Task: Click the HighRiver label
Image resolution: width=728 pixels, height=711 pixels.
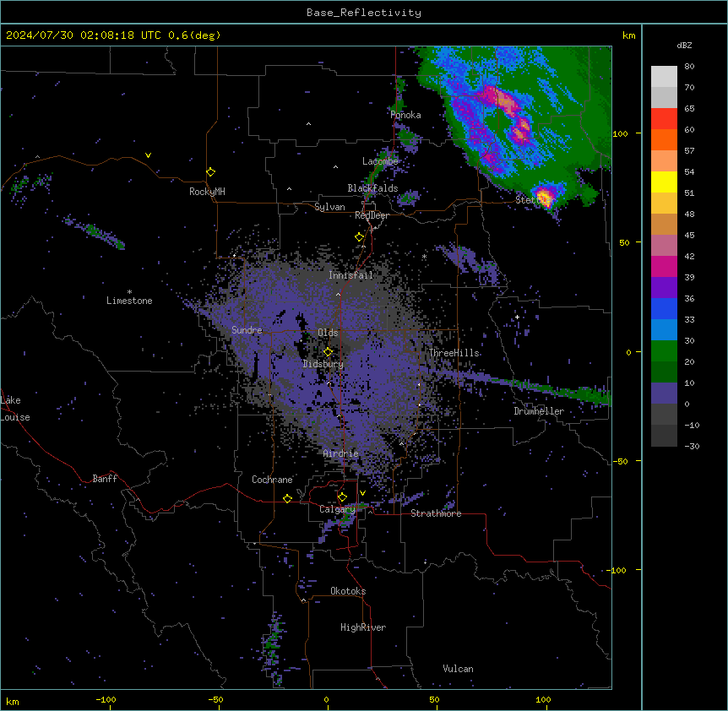Action: 363,627
